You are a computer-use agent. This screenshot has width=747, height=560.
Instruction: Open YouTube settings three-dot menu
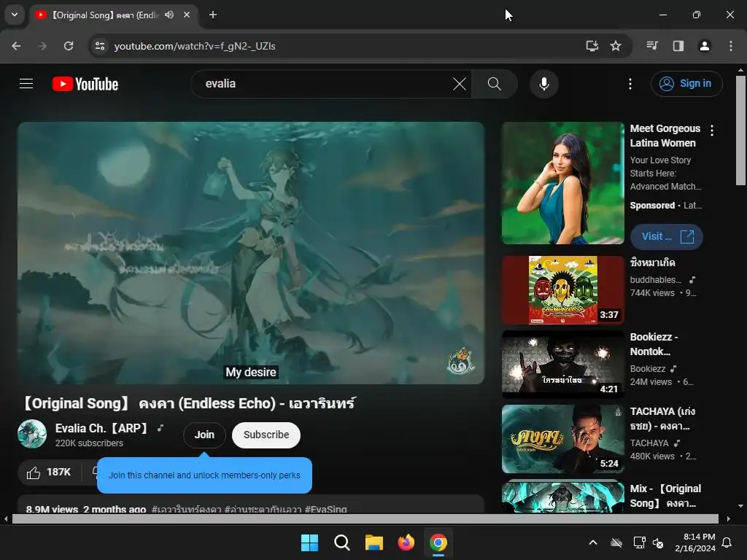630,84
